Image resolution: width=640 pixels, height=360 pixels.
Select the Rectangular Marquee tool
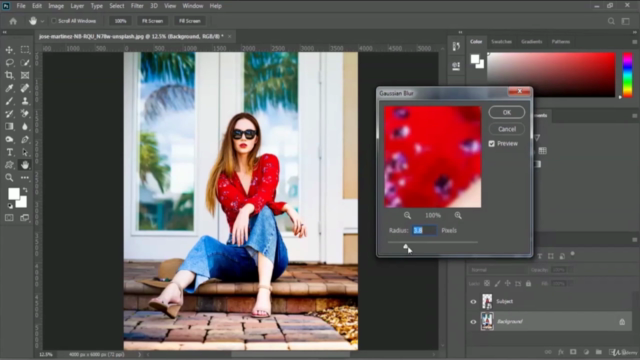coord(25,50)
